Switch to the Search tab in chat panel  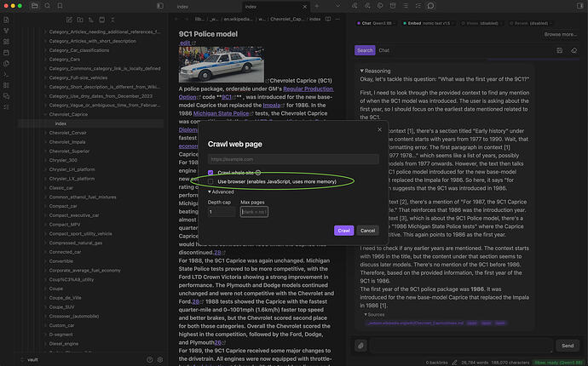click(365, 50)
